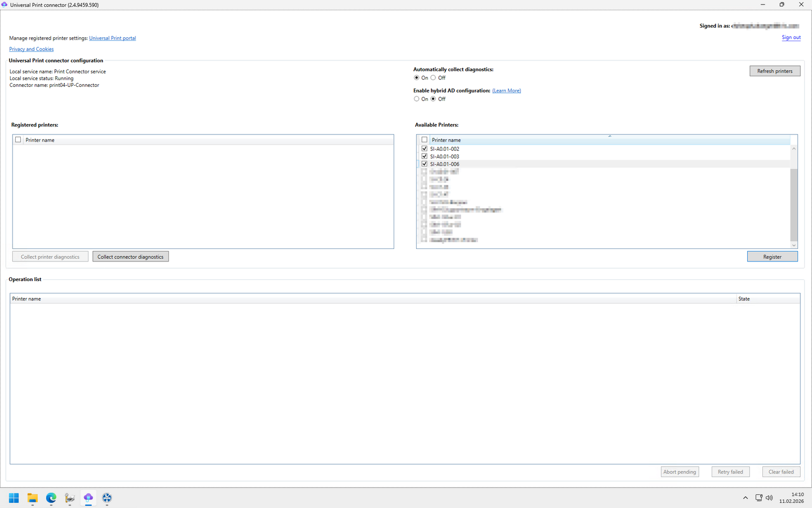Click the State column header
Viewport: 812px width, 508px height.
coord(744,299)
